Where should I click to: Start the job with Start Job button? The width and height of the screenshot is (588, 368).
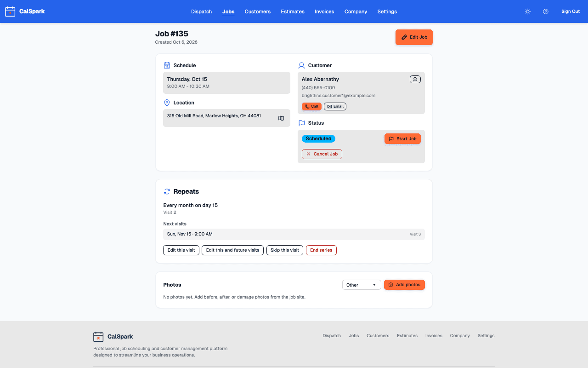402,138
